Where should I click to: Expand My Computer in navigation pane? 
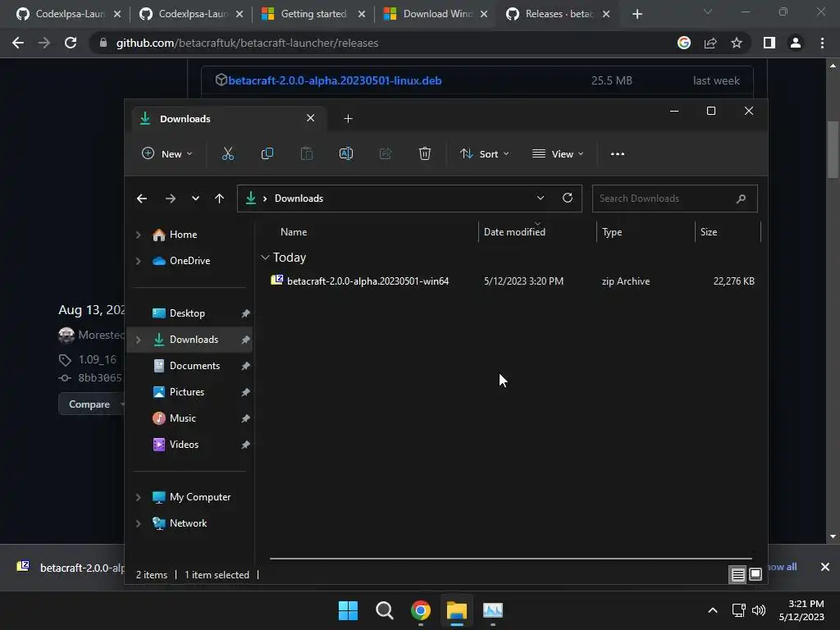coord(138,497)
